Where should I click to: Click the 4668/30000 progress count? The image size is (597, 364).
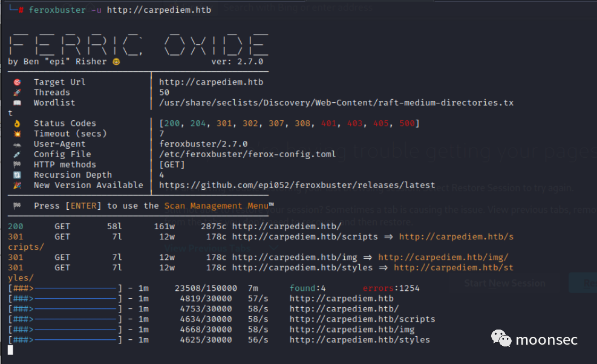(x=206, y=330)
